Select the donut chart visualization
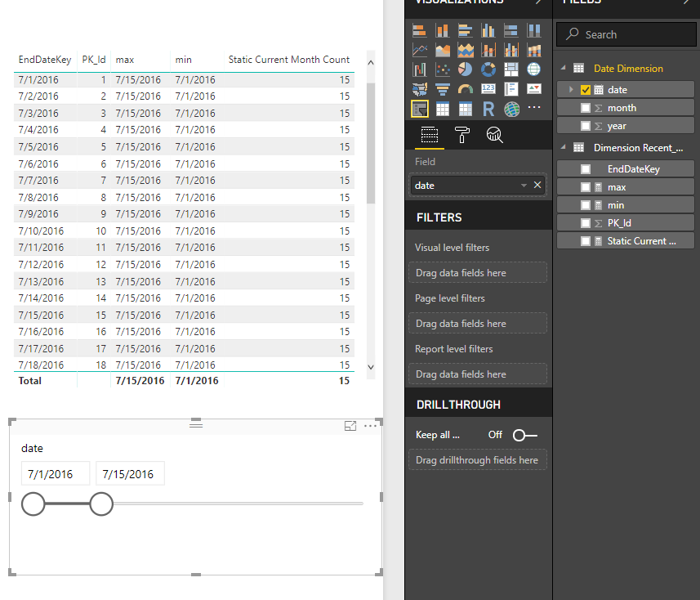Image resolution: width=700 pixels, height=600 pixels. 488,69
